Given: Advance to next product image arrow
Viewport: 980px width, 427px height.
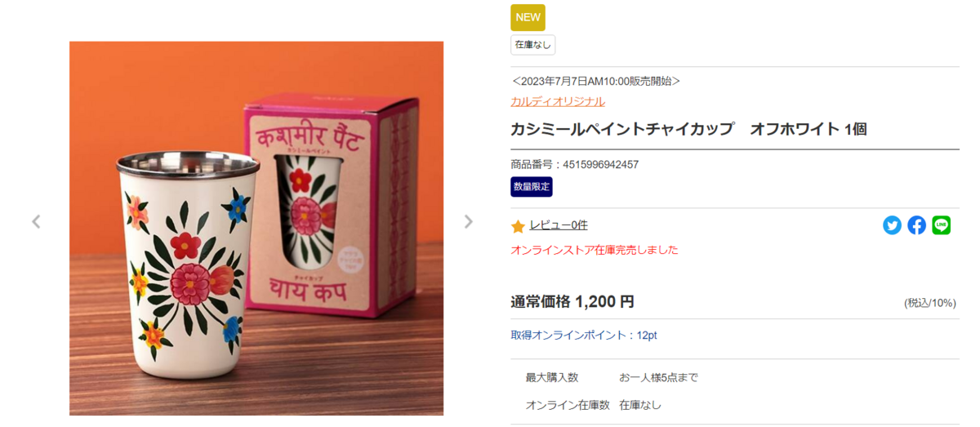Looking at the screenshot, I should 468,221.
